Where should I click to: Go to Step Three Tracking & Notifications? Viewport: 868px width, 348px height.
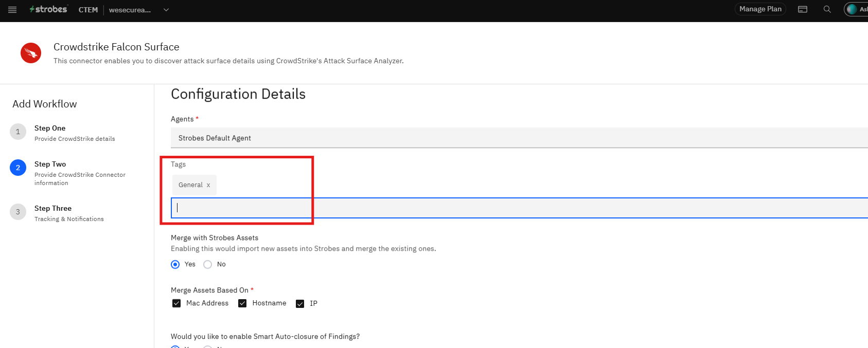click(x=69, y=213)
